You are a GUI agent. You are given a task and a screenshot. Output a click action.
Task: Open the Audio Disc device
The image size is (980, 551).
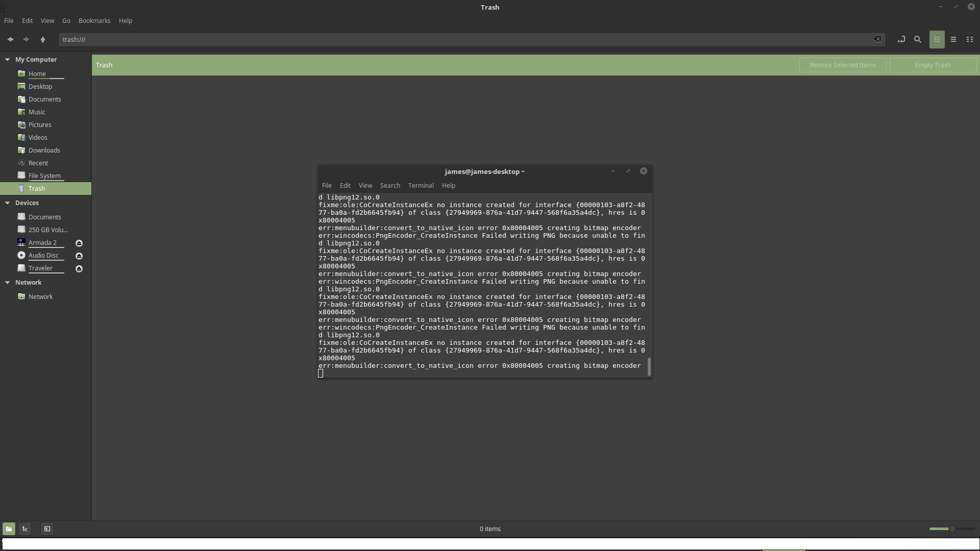point(43,255)
